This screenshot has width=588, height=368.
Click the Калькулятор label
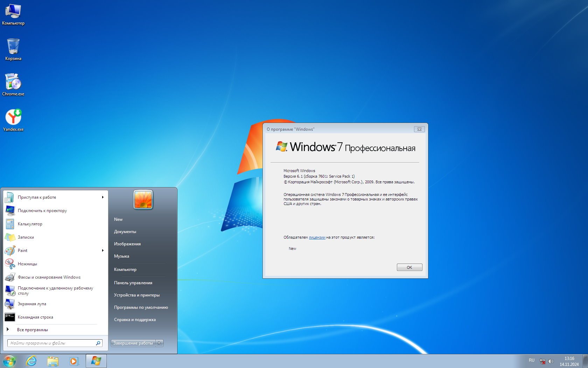[30, 224]
